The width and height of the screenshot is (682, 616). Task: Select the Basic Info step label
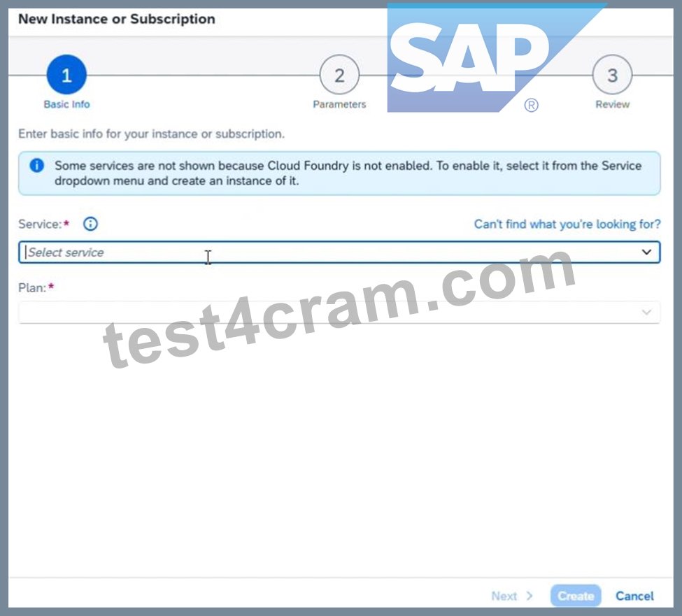(66, 104)
